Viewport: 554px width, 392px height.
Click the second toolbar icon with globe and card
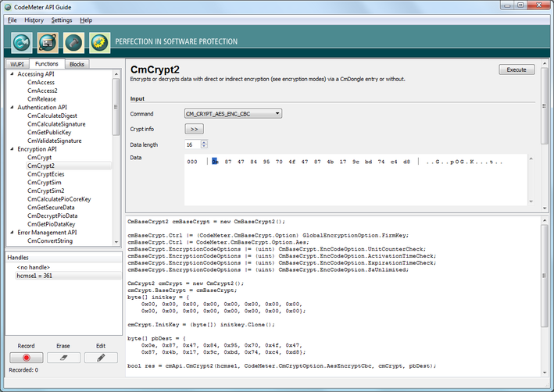(x=48, y=43)
